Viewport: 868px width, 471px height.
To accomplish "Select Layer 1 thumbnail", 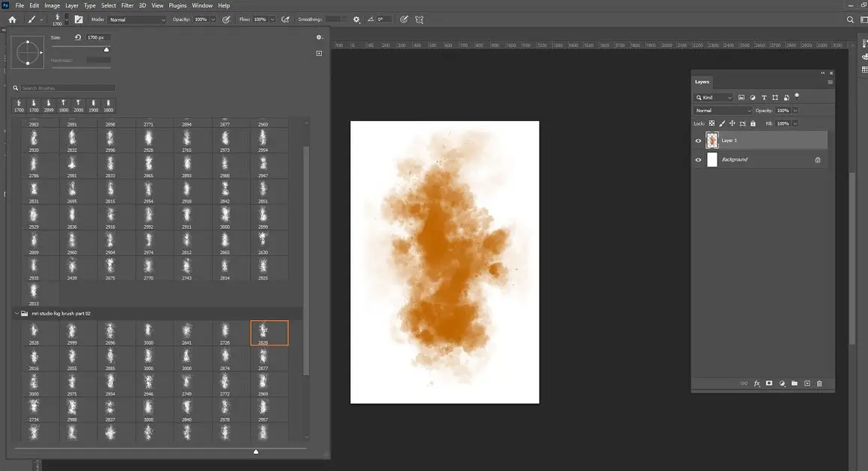I will coord(712,141).
